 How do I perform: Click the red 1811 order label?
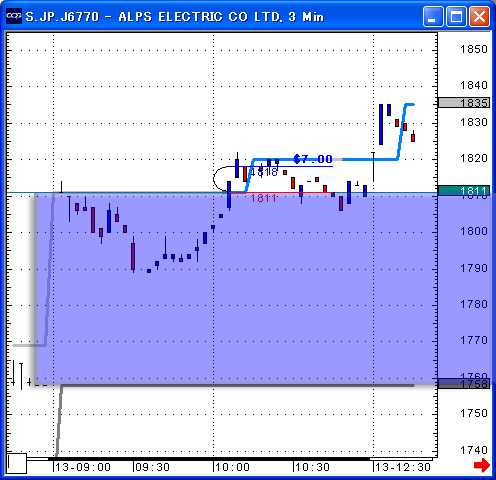pos(263,198)
